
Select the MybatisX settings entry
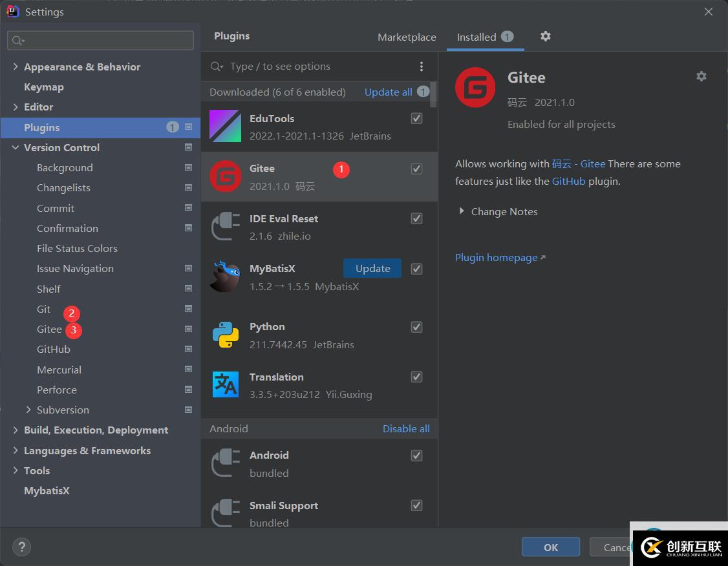click(x=47, y=490)
